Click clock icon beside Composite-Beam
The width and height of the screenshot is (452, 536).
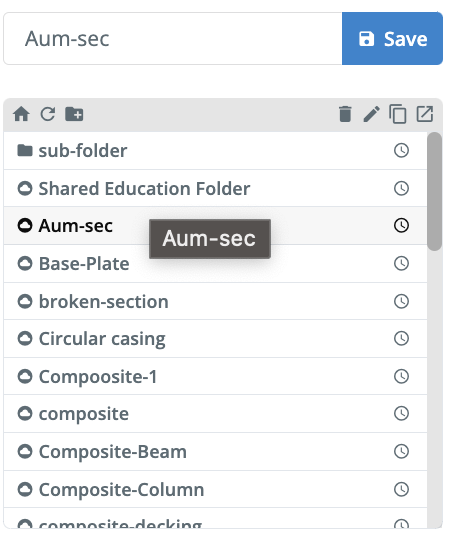point(401,451)
